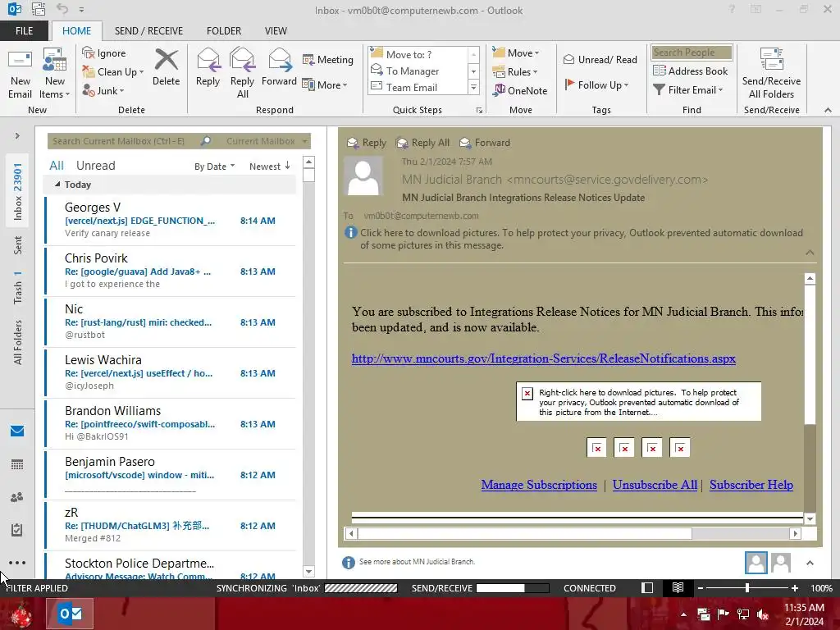Viewport: 840px width, 630px height.
Task: Switch to the FOLDER tab
Action: point(224,31)
